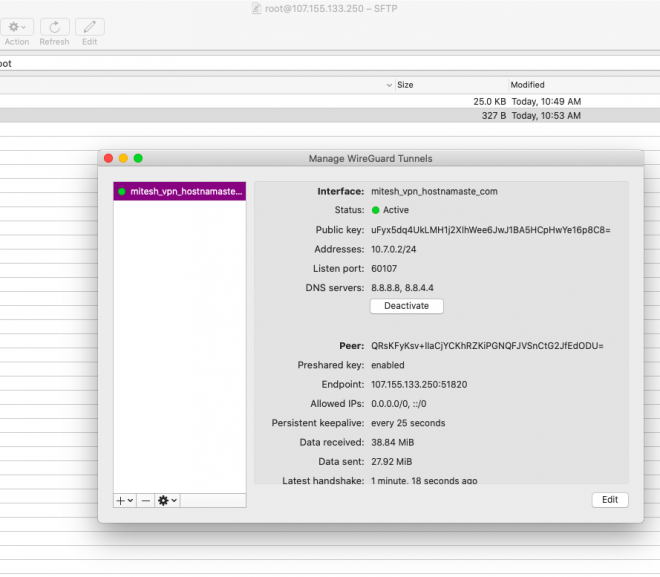Click the Modified column header
This screenshot has height=577, width=660.
click(x=584, y=85)
